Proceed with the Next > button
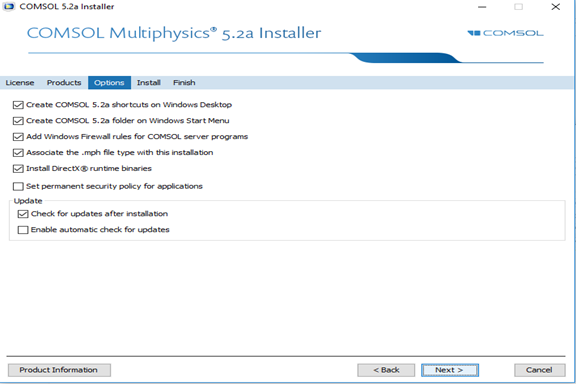 (450, 370)
